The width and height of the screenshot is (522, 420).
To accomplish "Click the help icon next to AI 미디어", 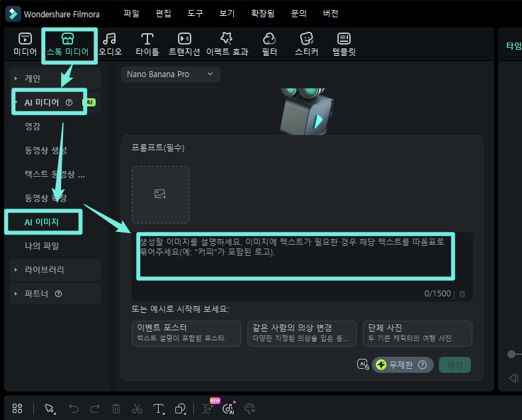I will point(69,102).
